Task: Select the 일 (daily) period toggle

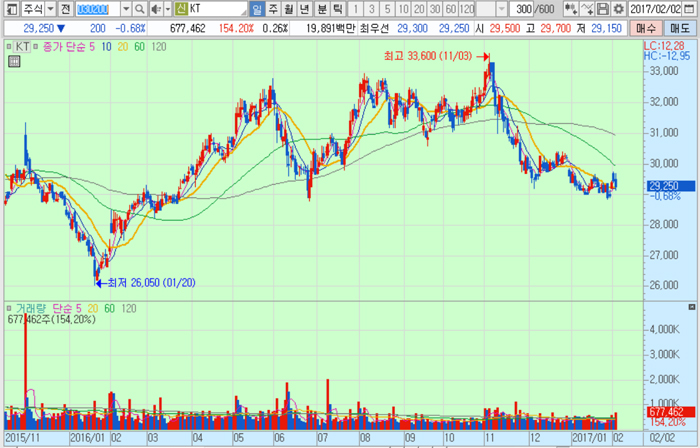Action: tap(257, 9)
